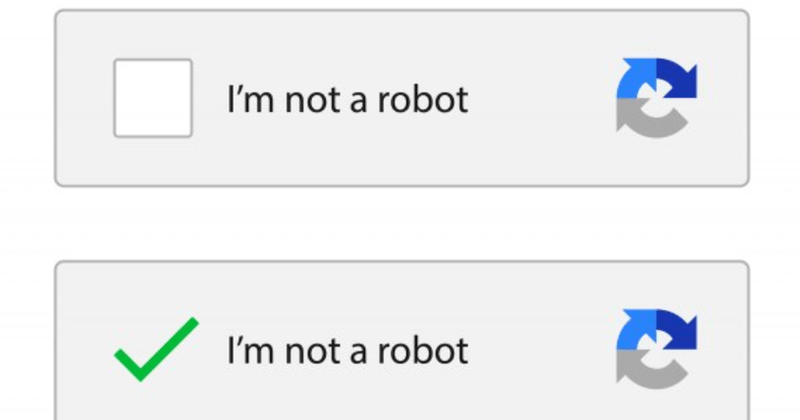Image resolution: width=800 pixels, height=420 pixels.
Task: Tick the empty checkbox in the upper widget
Action: click(x=153, y=98)
